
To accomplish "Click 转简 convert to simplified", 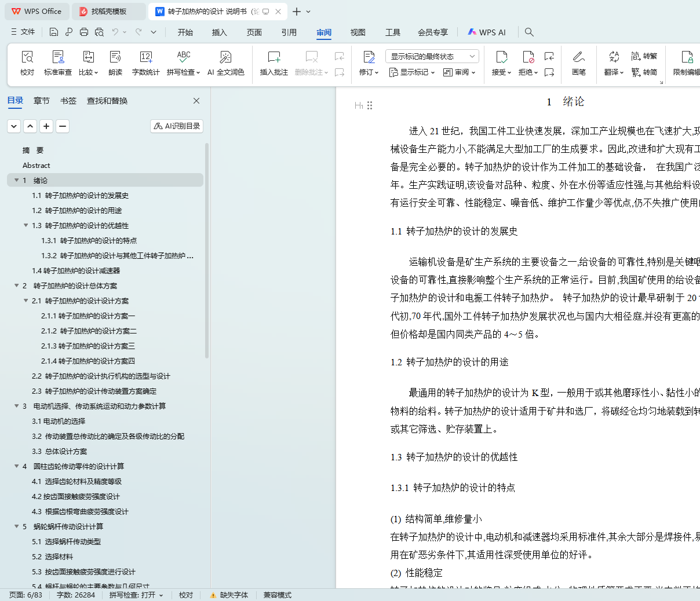I will coord(644,72).
